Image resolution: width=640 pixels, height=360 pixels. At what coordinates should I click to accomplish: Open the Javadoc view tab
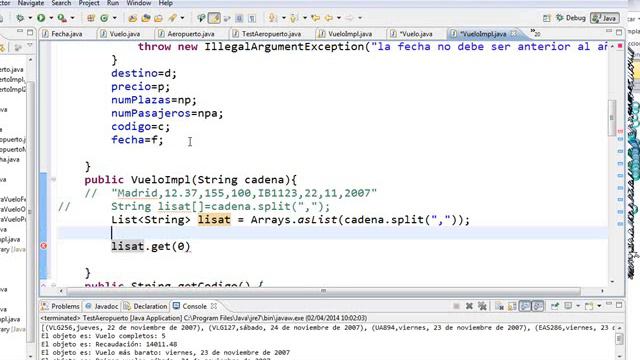coord(102,306)
